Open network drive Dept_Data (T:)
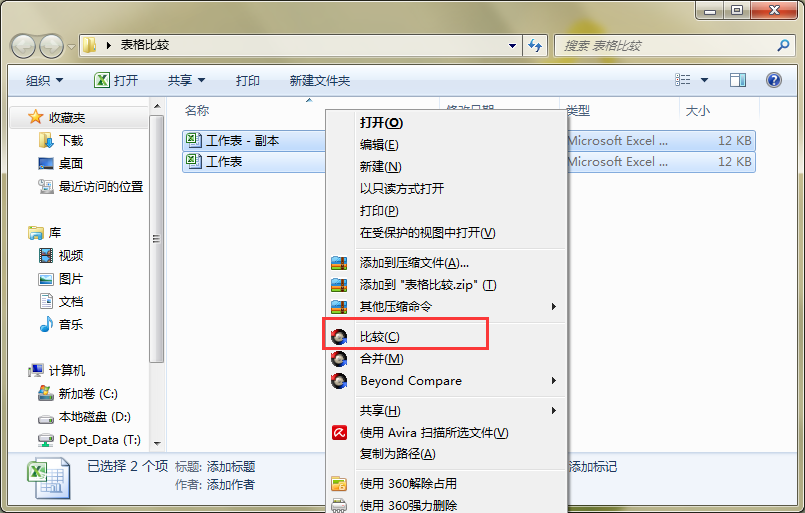Viewport: 805px width, 513px height. click(x=100, y=440)
